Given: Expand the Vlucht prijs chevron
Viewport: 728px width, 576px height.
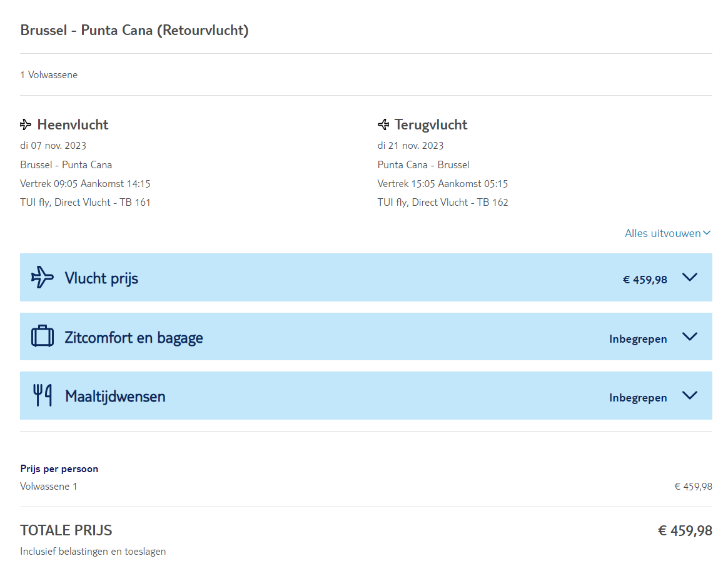Looking at the screenshot, I should pos(690,277).
